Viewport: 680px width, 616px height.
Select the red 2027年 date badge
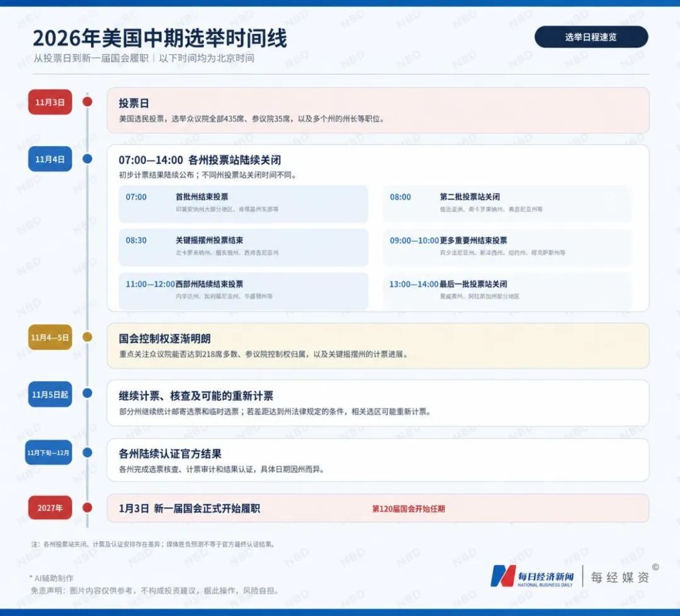(50, 508)
